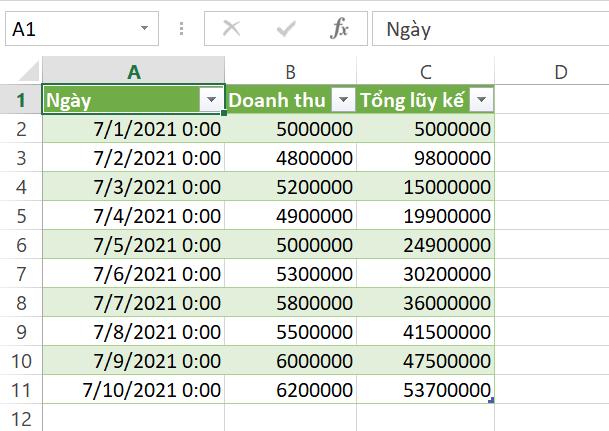The height and width of the screenshot is (431, 609).
Task: Select row 4 header
Action: [21, 187]
